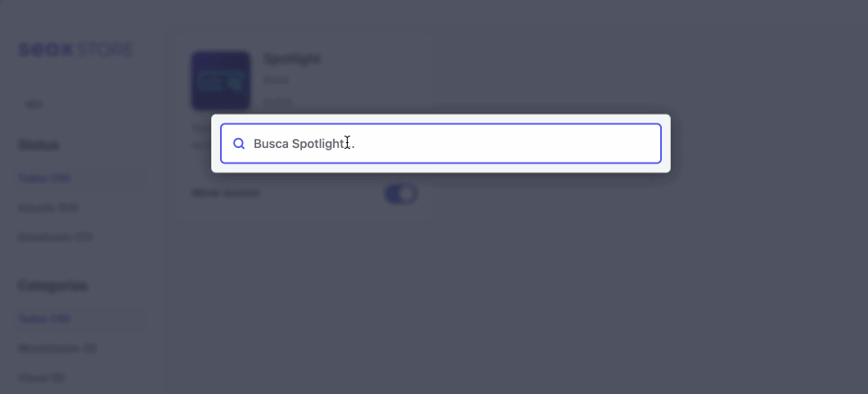The width and height of the screenshot is (868, 394).
Task: Click the Spotlight module title
Action: (292, 59)
